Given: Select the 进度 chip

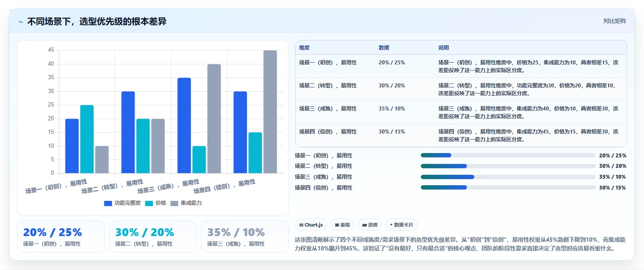Looking at the screenshot, I should 370,225.
